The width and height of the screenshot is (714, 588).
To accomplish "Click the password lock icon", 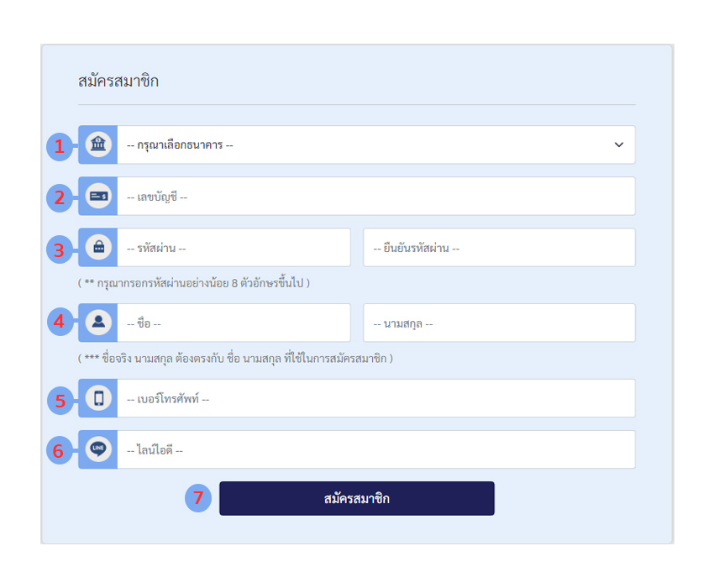I will coord(98,247).
